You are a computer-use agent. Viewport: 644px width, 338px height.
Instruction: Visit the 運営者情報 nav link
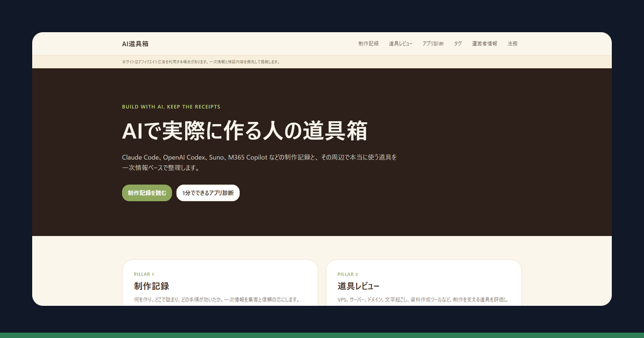pos(485,44)
